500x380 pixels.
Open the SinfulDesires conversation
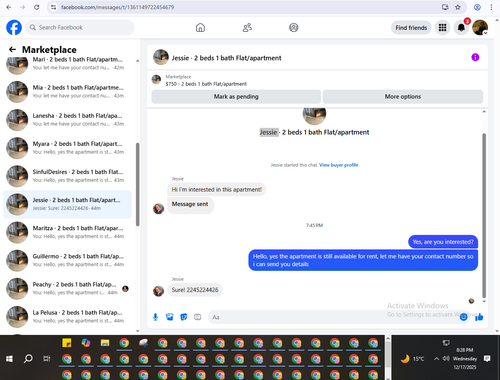[x=68, y=176]
